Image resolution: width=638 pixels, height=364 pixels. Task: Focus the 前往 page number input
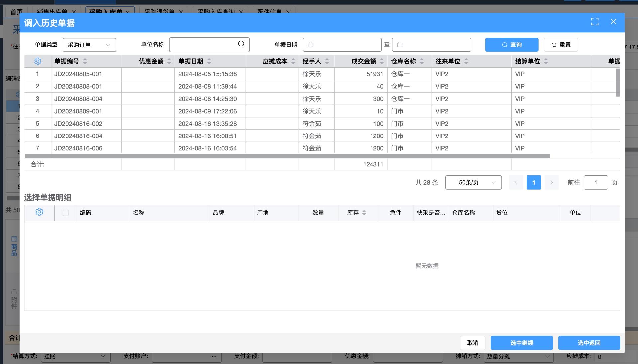(596, 182)
